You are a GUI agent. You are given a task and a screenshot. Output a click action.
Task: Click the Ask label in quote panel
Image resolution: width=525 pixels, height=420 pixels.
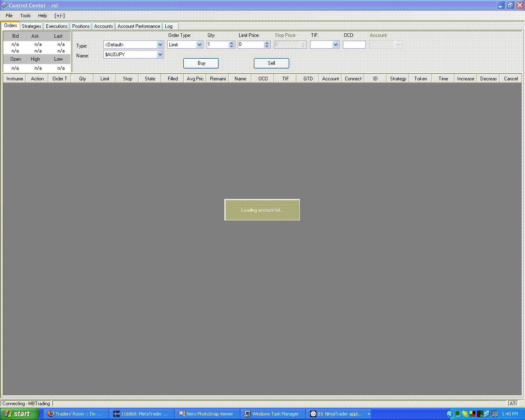pos(35,36)
